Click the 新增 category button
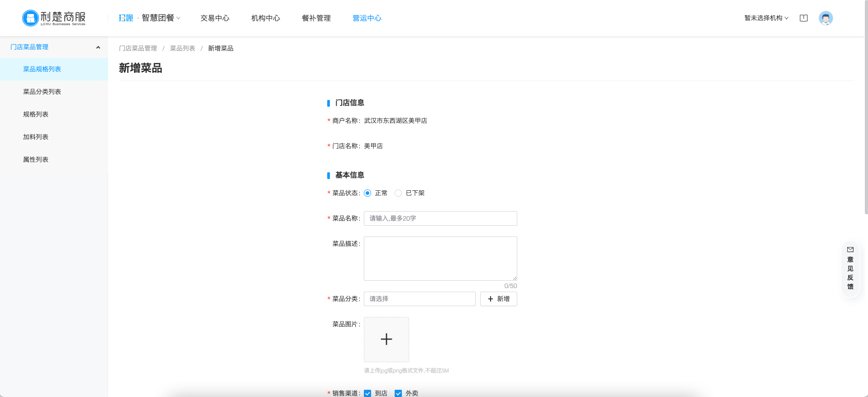This screenshot has width=868, height=397. pos(499,299)
